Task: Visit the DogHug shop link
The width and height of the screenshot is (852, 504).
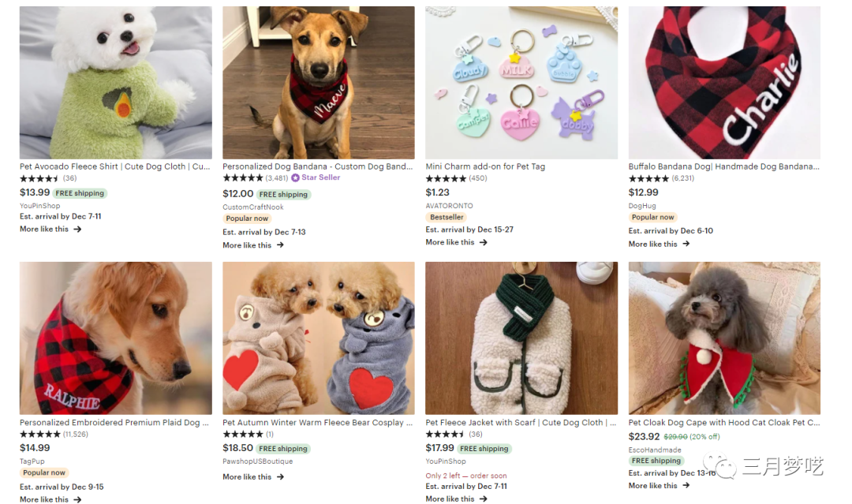Action: pos(642,206)
